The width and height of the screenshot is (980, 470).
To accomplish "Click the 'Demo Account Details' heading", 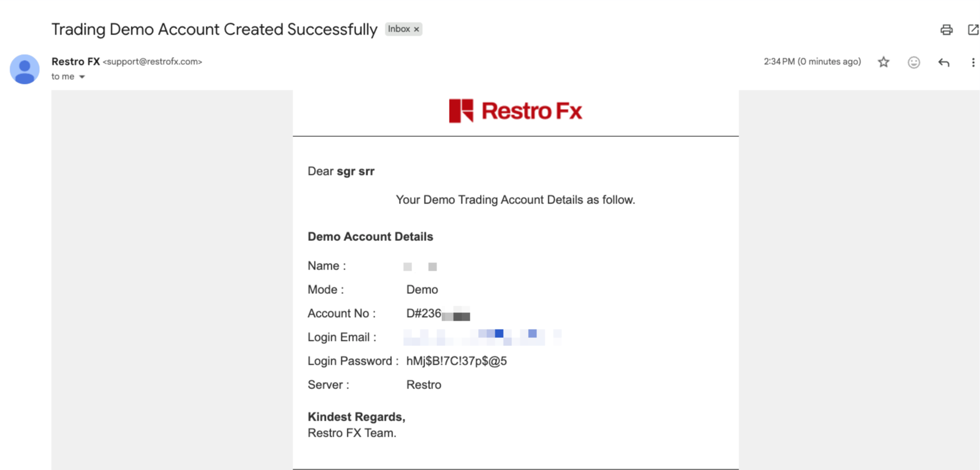I will (x=370, y=237).
